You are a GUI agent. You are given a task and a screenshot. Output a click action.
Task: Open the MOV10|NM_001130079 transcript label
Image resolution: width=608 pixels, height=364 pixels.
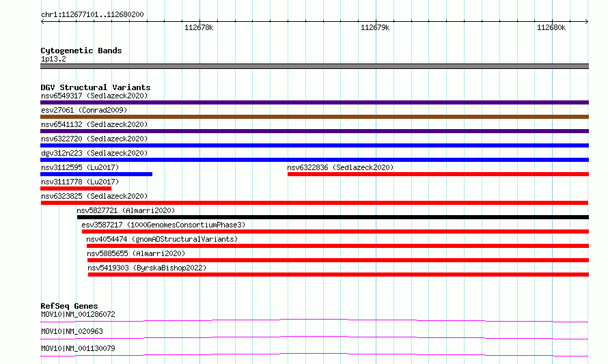coord(78,348)
